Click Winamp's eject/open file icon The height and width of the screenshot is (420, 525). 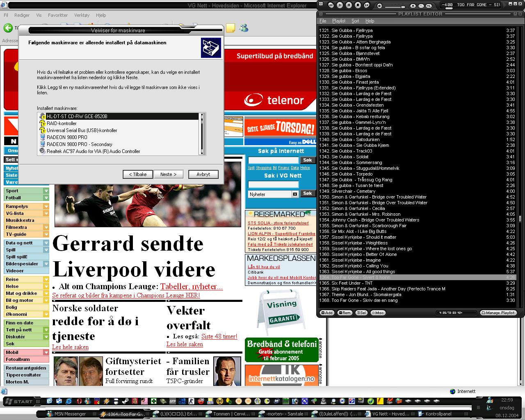[413, 6]
